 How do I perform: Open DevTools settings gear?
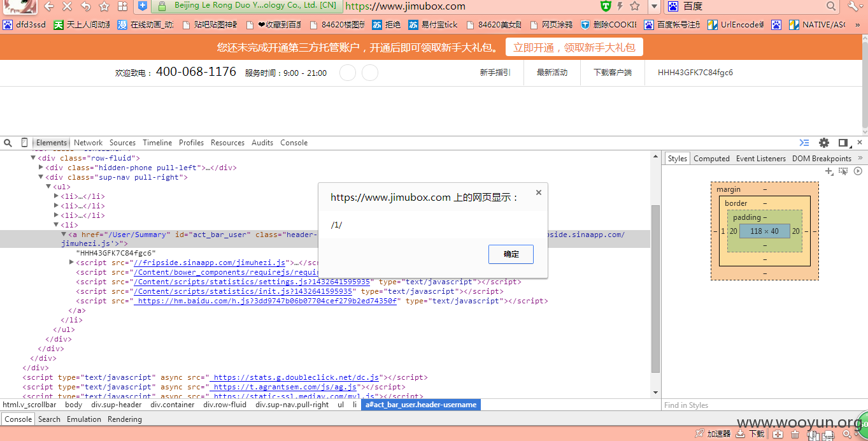coord(824,143)
